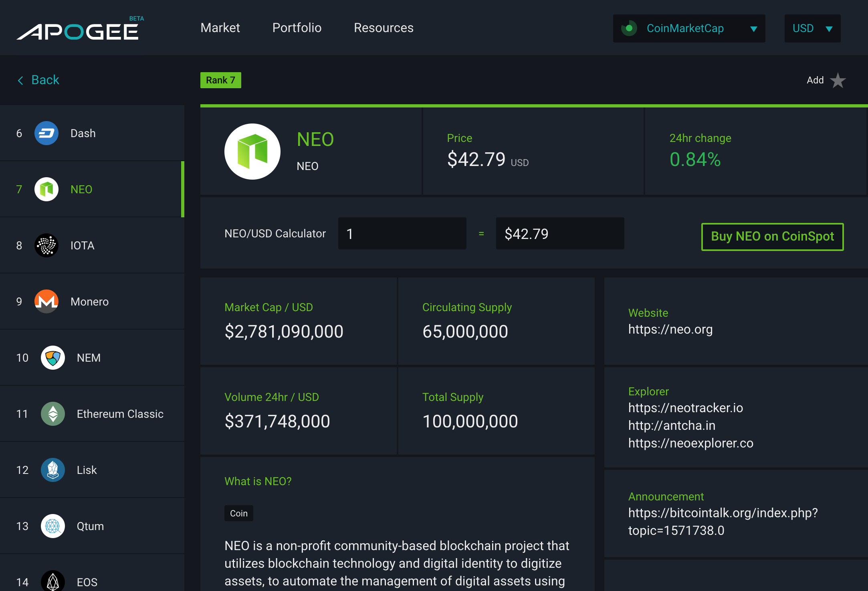The width and height of the screenshot is (868, 591).
Task: Toggle the Add favorite star for NEO
Action: [x=838, y=80]
